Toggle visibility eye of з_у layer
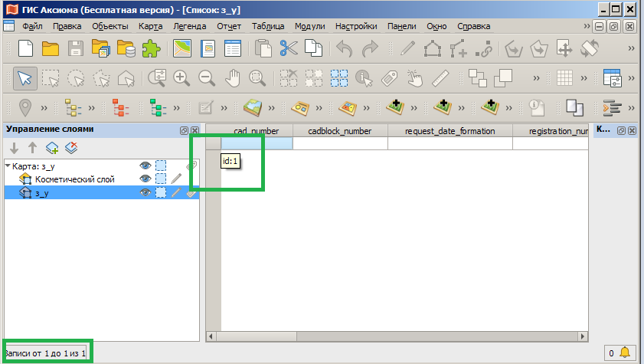Viewport: 644px width, 364px height. (145, 193)
